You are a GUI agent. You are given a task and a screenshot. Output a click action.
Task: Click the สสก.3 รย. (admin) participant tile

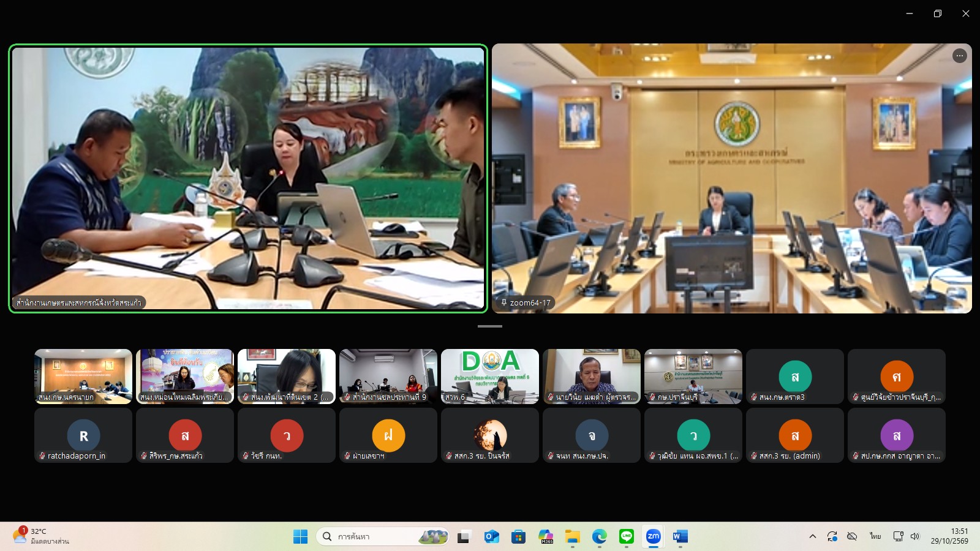[x=795, y=435]
